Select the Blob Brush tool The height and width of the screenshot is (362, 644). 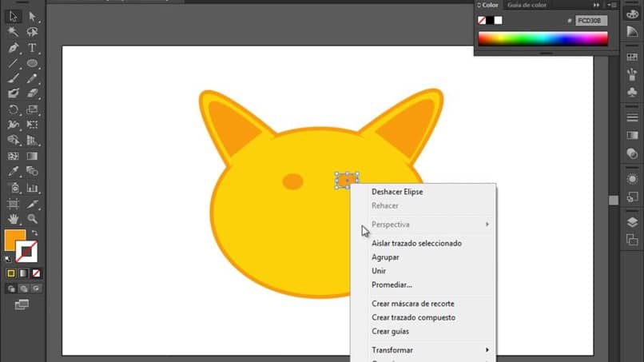click(x=13, y=93)
